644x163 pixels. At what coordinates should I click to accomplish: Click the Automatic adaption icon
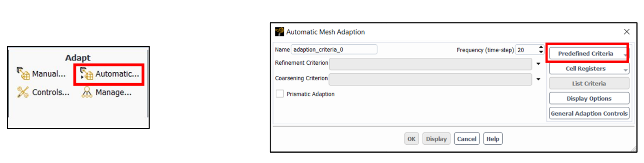87,73
